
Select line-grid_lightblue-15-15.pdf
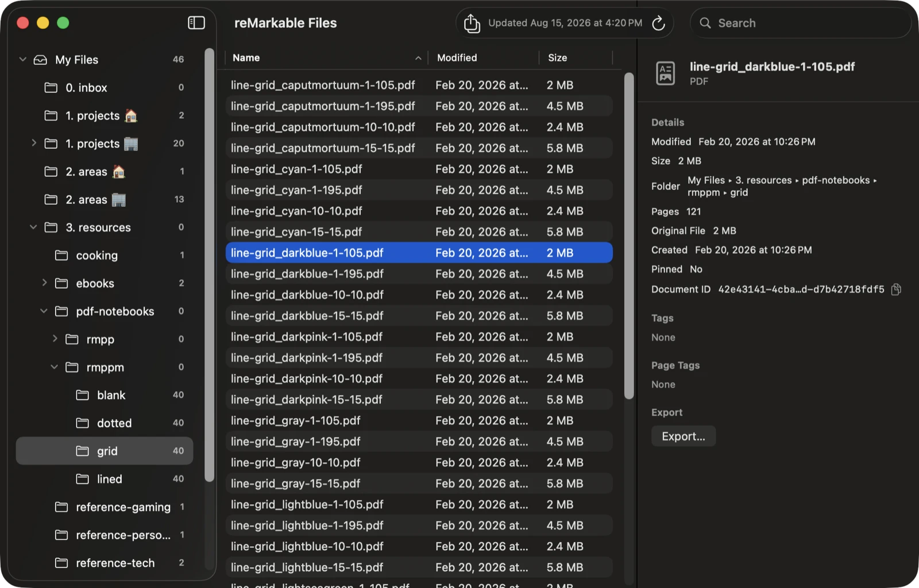[419, 567]
